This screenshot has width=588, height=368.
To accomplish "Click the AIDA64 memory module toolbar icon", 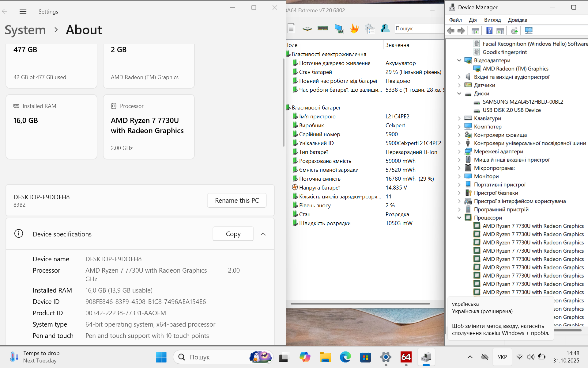I will click(x=323, y=29).
